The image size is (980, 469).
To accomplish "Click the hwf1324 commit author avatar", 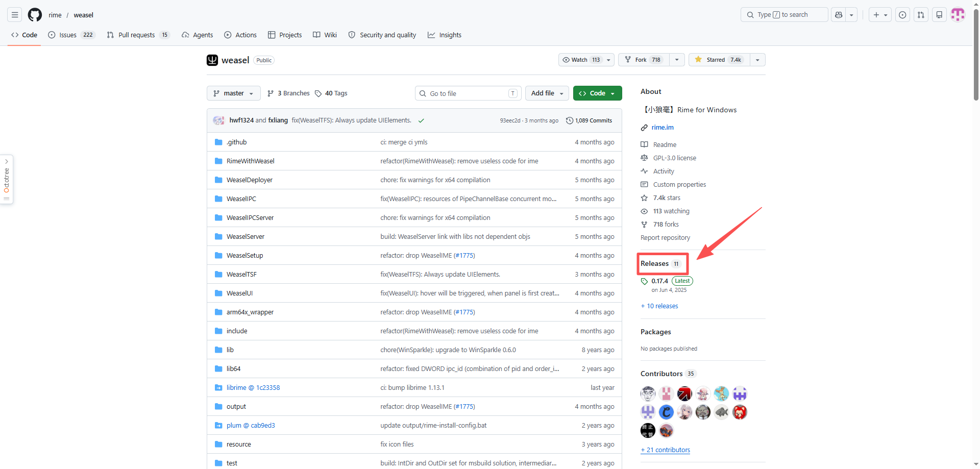I will click(219, 120).
